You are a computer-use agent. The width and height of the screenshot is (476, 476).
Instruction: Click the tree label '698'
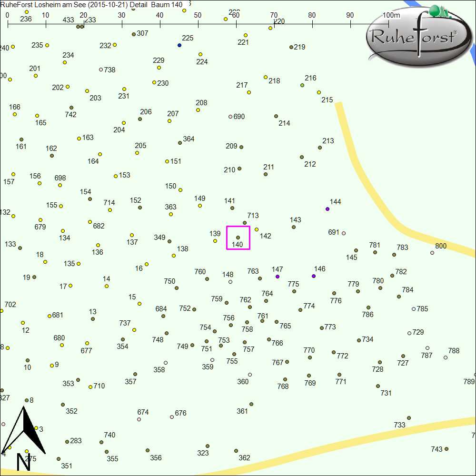(x=60, y=178)
